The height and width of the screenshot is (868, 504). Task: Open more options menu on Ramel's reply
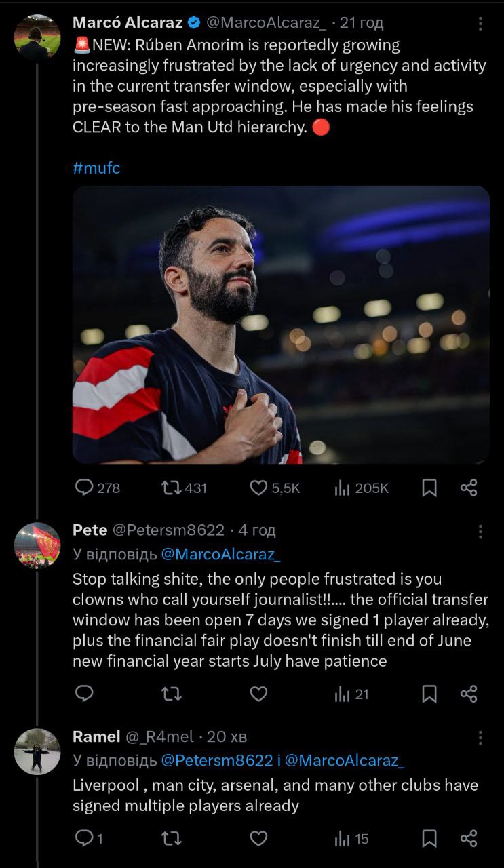click(x=480, y=737)
